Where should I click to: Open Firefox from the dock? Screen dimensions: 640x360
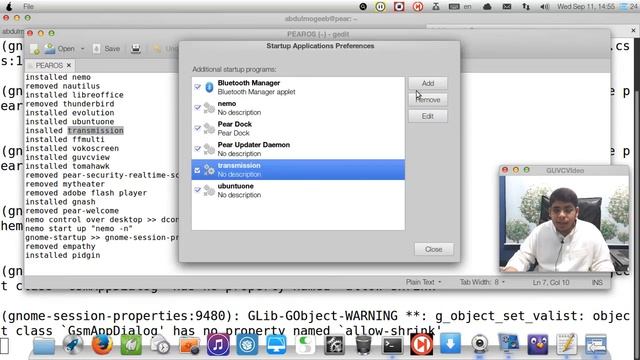[x=102, y=345]
